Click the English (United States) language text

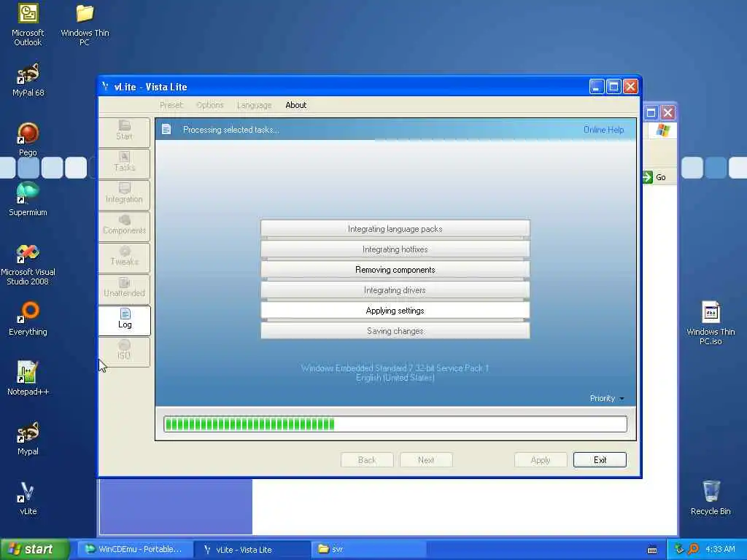[x=395, y=378]
